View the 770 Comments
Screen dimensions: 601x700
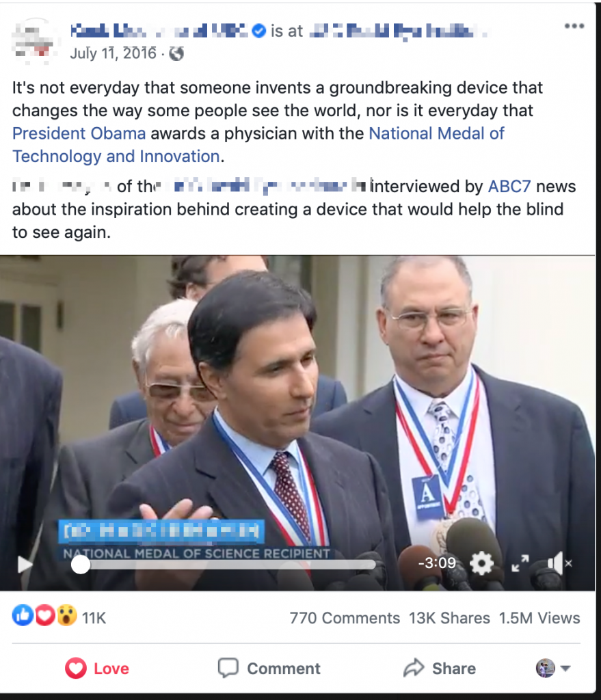coord(345,618)
